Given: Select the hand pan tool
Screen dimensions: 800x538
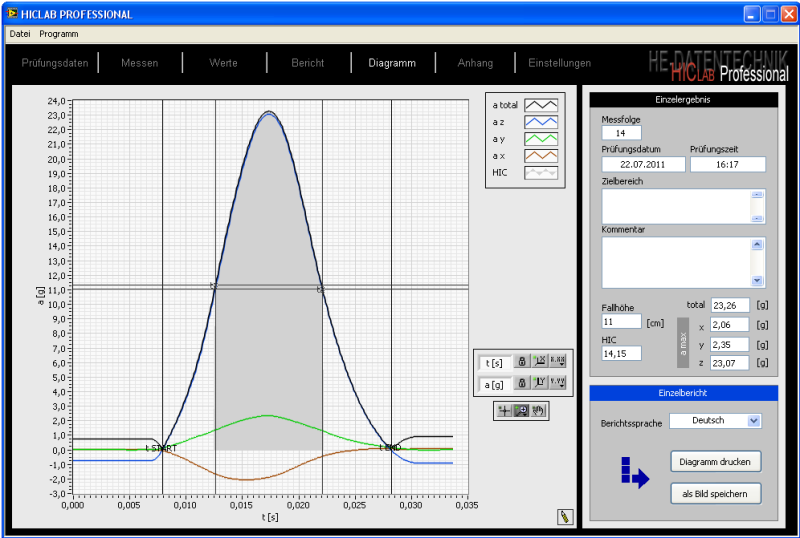Looking at the screenshot, I should point(538,410).
